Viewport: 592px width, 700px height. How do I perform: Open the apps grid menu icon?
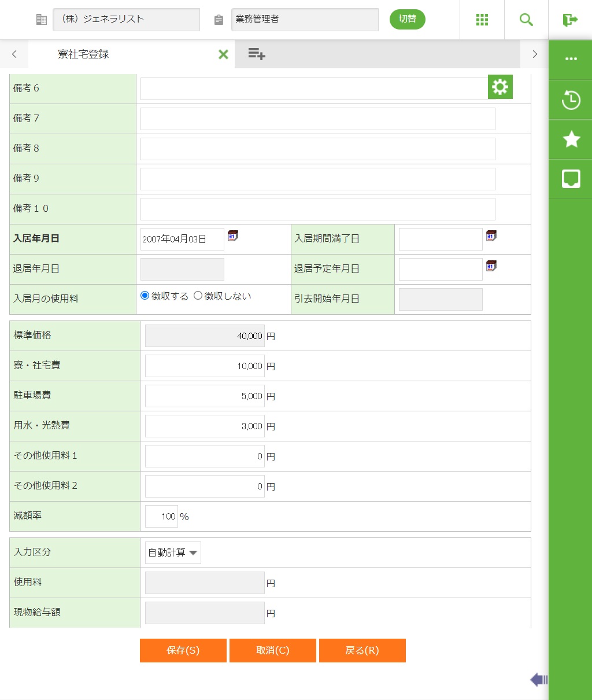pyautogui.click(x=482, y=20)
